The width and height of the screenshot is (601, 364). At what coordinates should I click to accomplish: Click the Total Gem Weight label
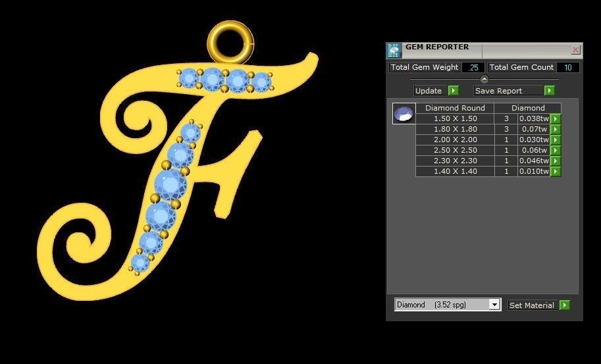425,67
